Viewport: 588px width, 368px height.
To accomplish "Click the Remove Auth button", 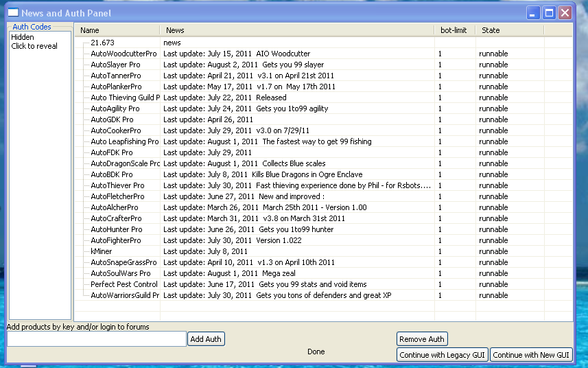I will pyautogui.click(x=422, y=339).
